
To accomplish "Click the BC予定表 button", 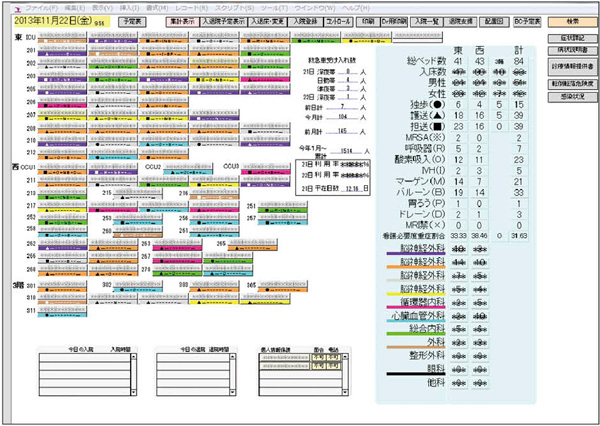I will pyautogui.click(x=527, y=22).
